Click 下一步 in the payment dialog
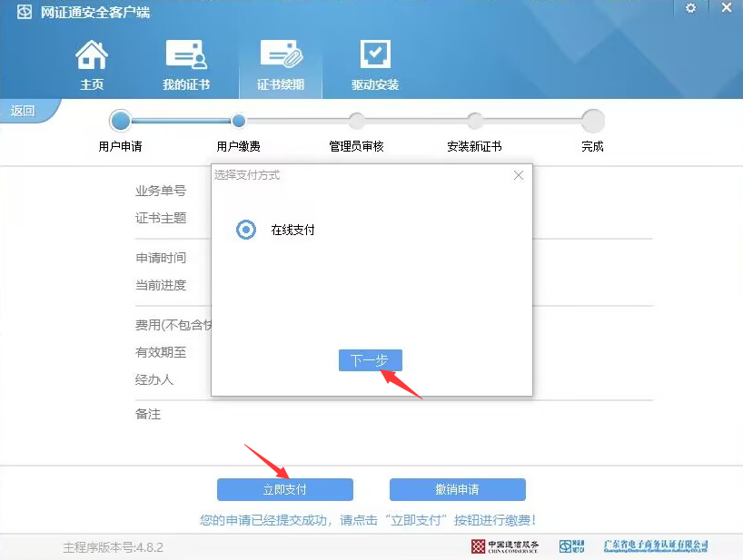 click(x=370, y=360)
